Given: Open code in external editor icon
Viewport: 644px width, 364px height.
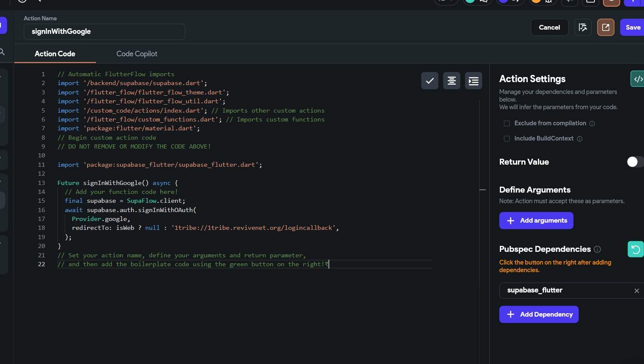Looking at the screenshot, I should (606, 28).
